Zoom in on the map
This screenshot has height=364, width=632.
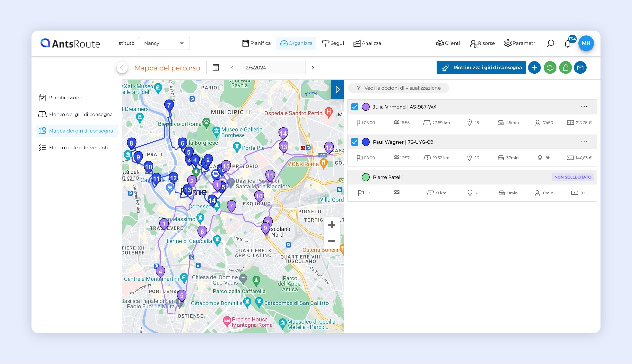pyautogui.click(x=332, y=225)
